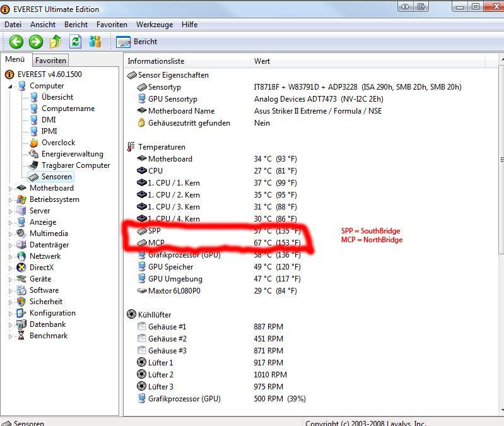This screenshot has height=426, width=504.
Task: Click the Konfiguration tree icon
Action: [21, 313]
